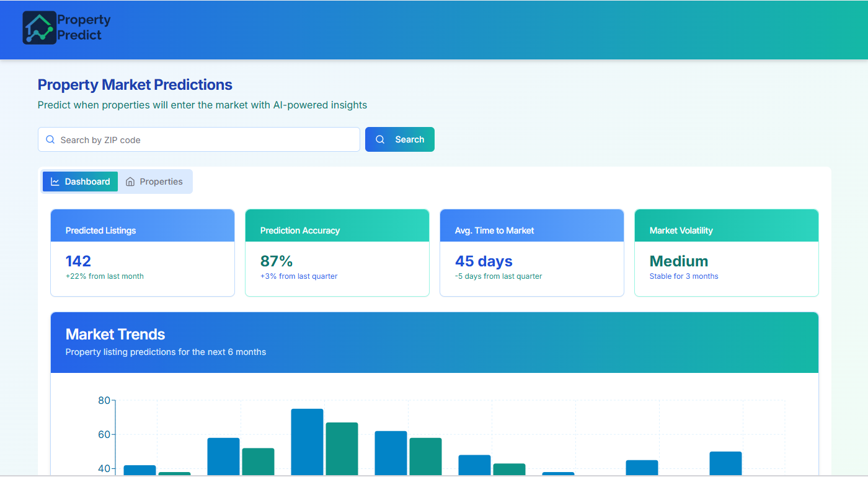
Task: Click the Market Trends heading
Action: (115, 335)
